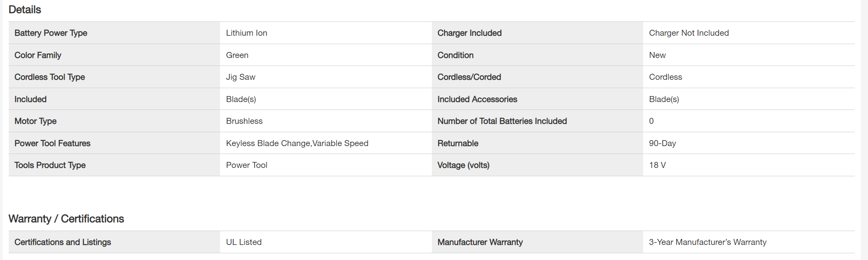
Task: Click the Color Family label
Action: tap(38, 55)
